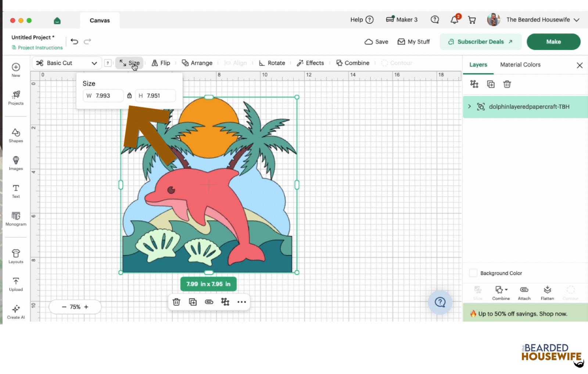Switch to the Canvas tab
Viewport: 588px width, 374px height.
point(100,21)
